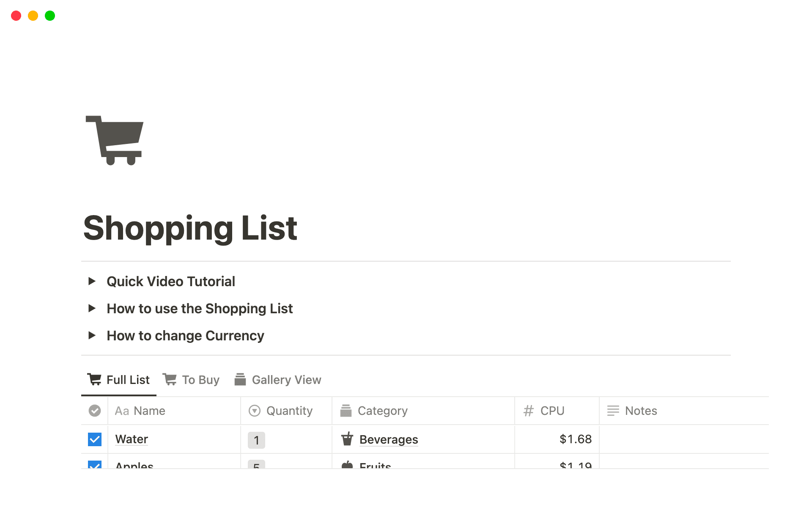Click the checkmark icon in the checkbox column header
The image size is (812, 508).
[x=94, y=410]
